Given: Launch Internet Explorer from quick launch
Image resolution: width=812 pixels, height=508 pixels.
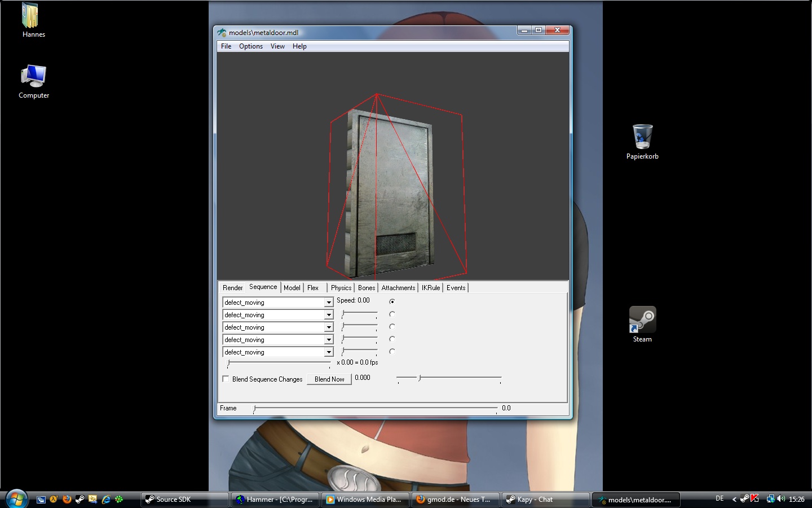Looking at the screenshot, I should (x=105, y=499).
